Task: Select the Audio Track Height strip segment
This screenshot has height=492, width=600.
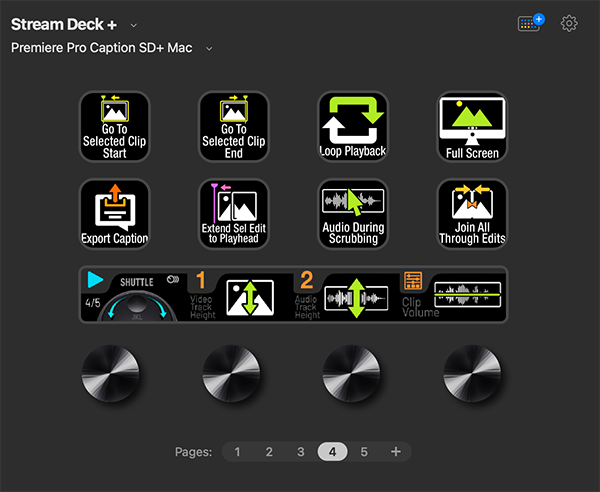Action: [x=346, y=295]
